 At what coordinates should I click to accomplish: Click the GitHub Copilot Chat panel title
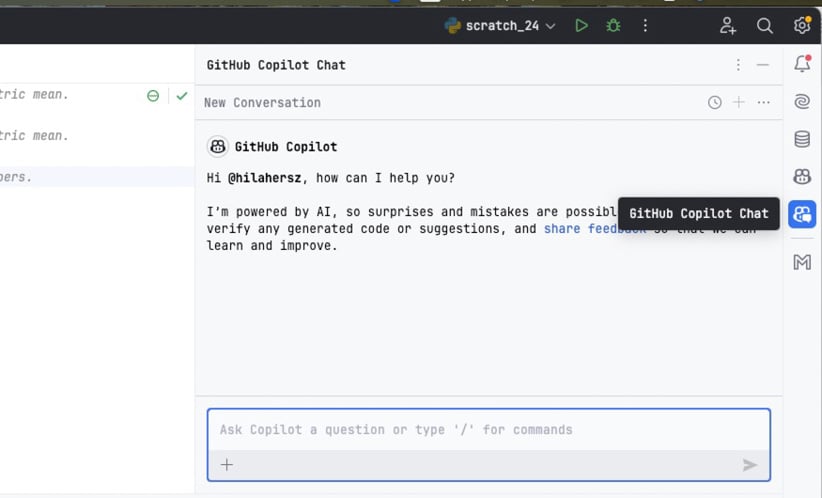(x=276, y=65)
